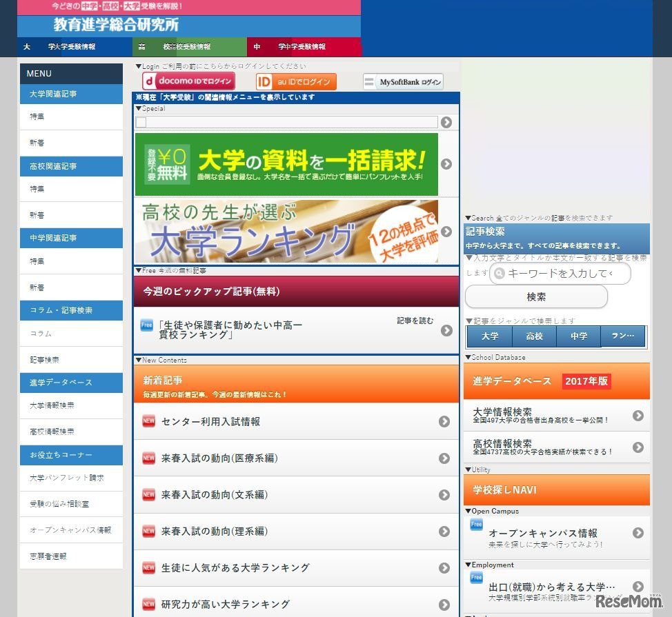Switch to the green 高校受験情報 tab
Viewport: 672px width, 617px height.
click(x=189, y=48)
